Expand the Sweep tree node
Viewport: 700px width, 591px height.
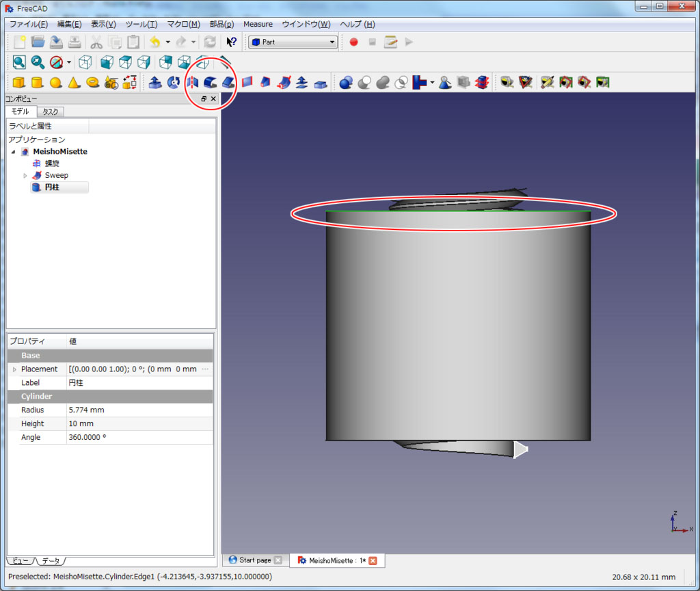pyautogui.click(x=25, y=176)
